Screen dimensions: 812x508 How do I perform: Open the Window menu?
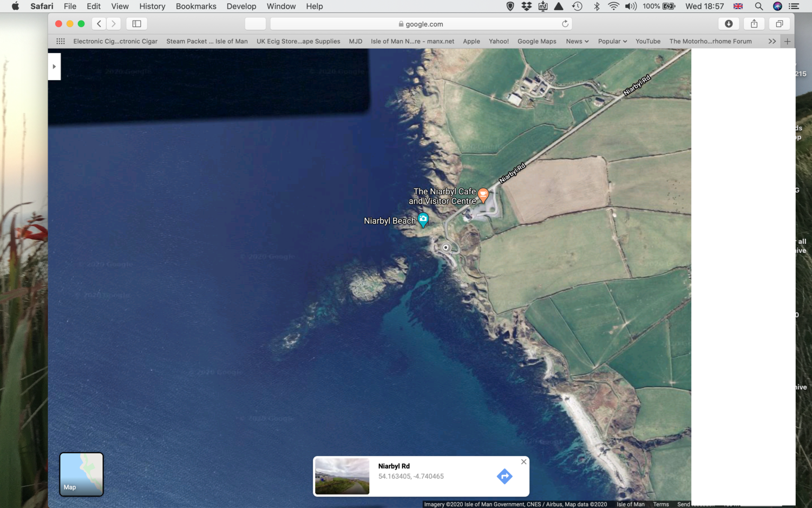coord(281,6)
